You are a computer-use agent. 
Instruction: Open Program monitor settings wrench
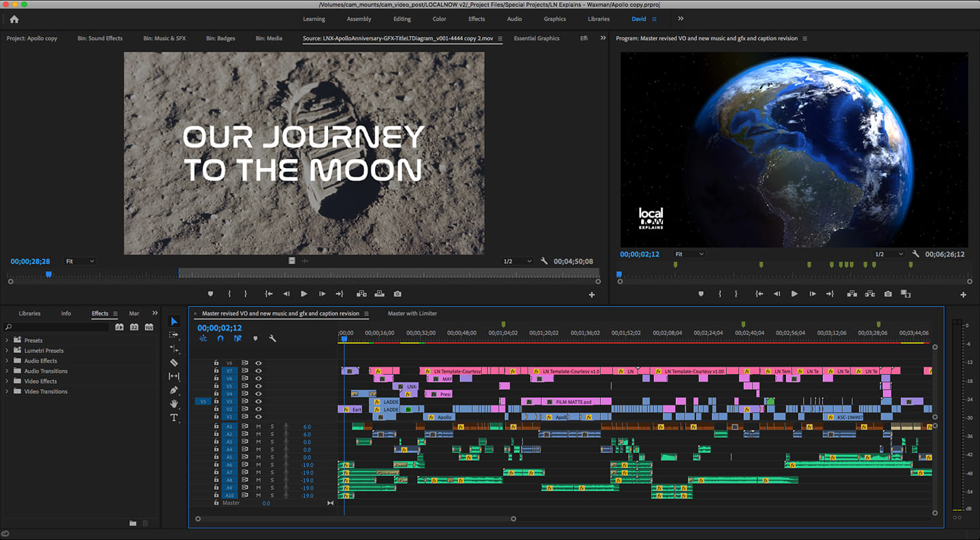(915, 254)
